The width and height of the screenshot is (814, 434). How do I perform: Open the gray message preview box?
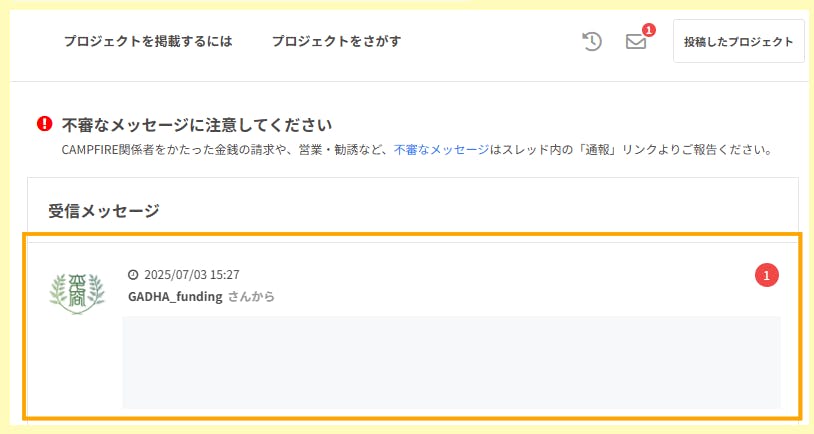pyautogui.click(x=451, y=362)
